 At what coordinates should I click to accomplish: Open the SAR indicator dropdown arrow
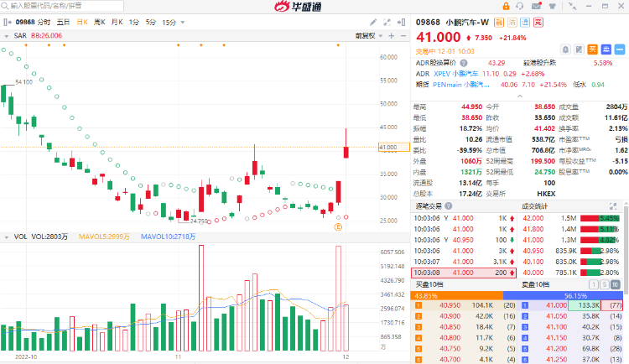[7, 36]
